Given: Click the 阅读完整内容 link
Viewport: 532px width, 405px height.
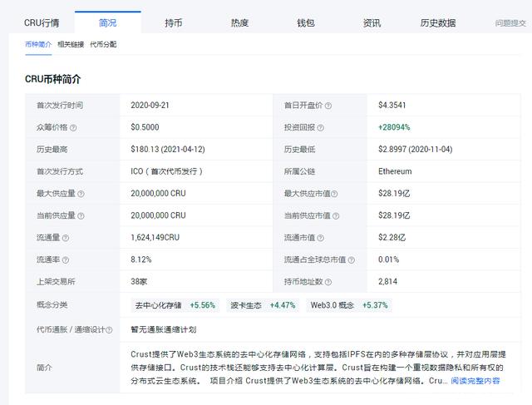Looking at the screenshot, I should tap(475, 381).
